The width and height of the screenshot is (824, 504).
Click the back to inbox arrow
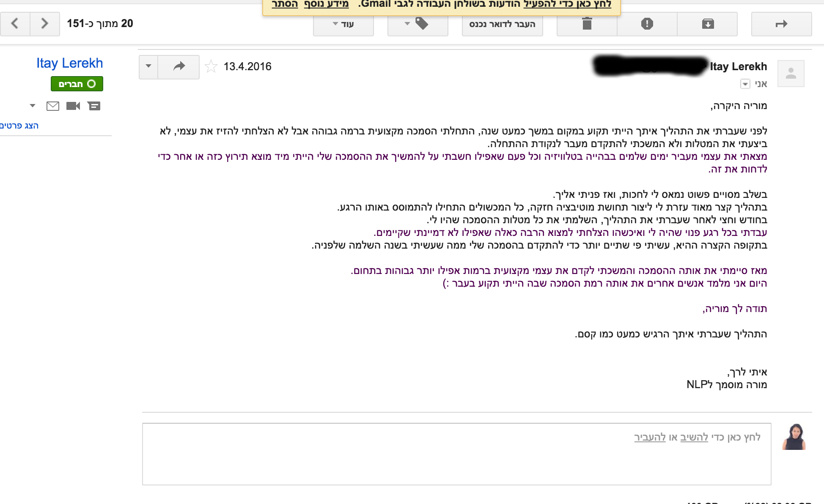coord(781,24)
